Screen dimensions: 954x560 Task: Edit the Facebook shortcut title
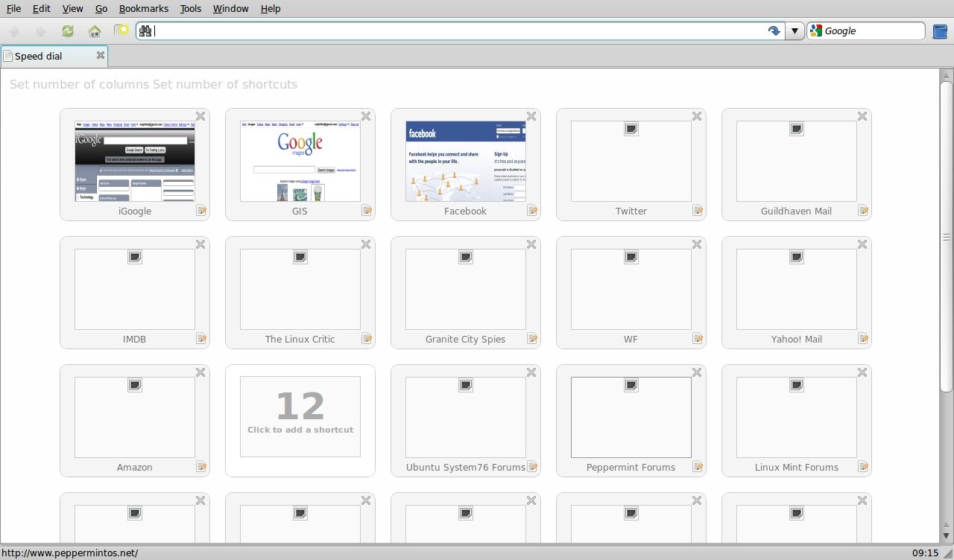pos(532,211)
